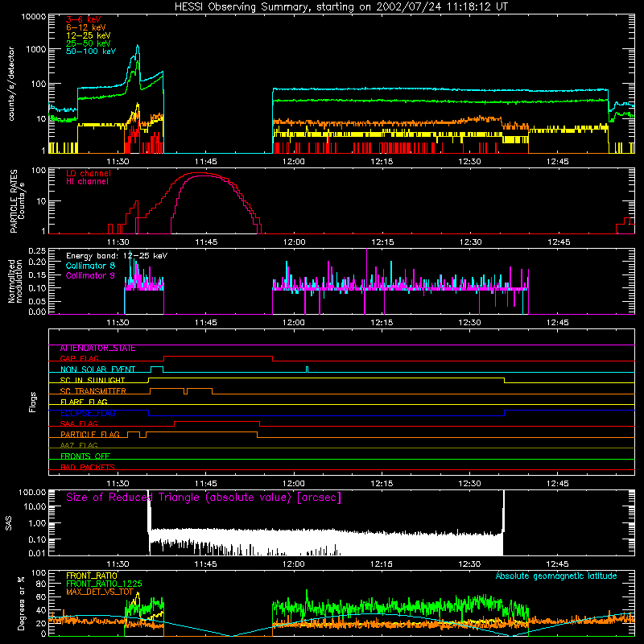Select the 3-6 keV legend label

click(83, 19)
